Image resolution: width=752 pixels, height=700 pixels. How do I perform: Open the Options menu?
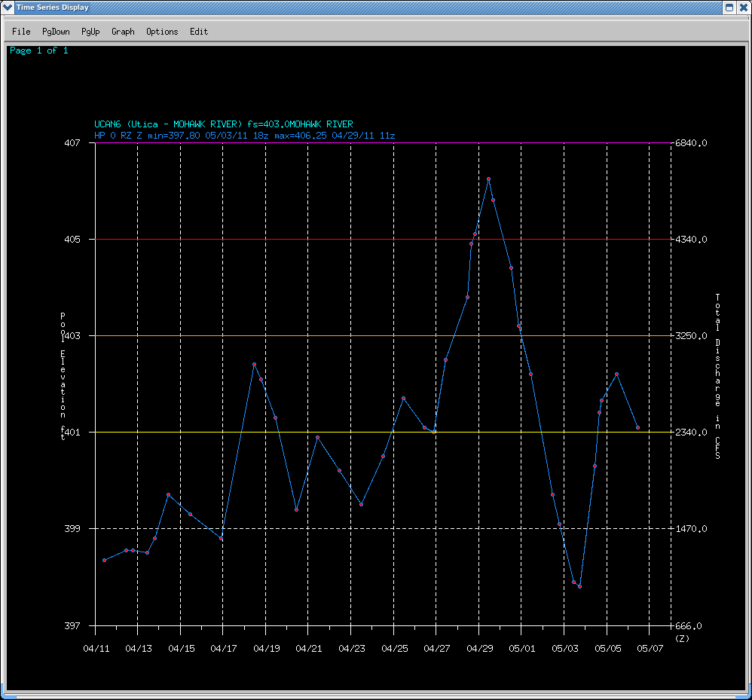tap(162, 32)
